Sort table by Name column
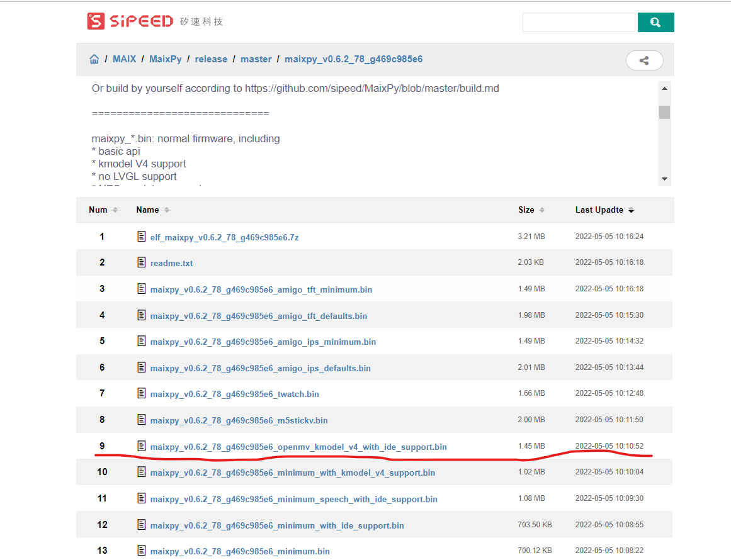The image size is (731, 560). pyautogui.click(x=152, y=210)
